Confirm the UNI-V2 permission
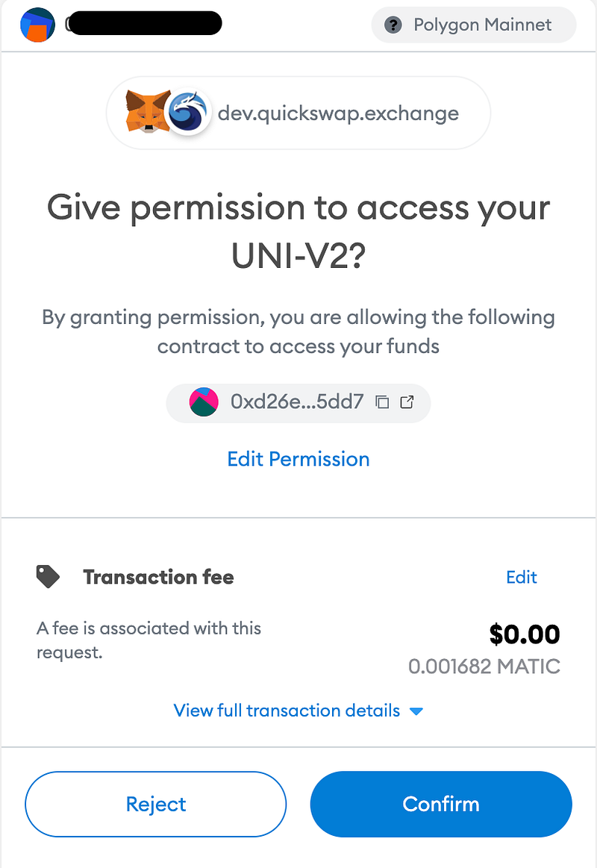Image resolution: width=597 pixels, height=868 pixels. pos(441,804)
